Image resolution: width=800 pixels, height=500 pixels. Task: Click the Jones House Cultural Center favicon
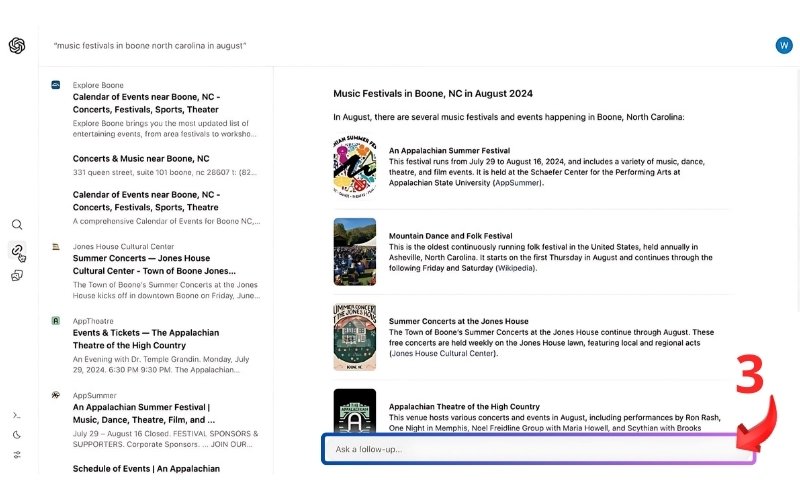56,246
